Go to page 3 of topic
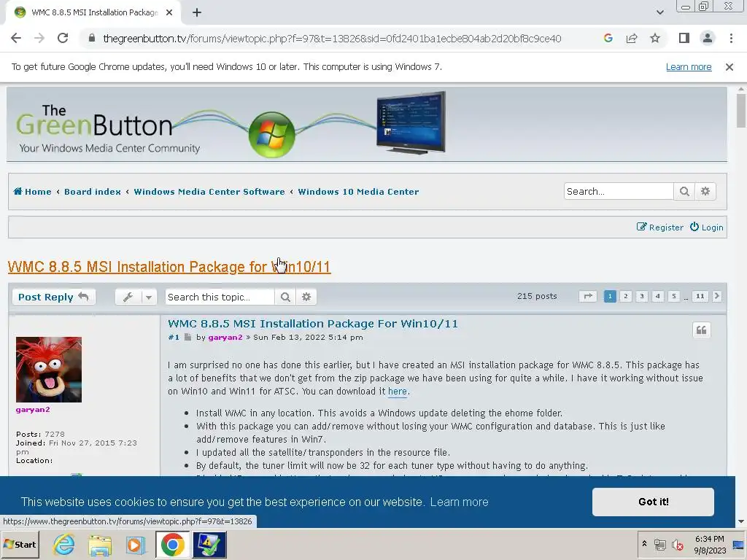Screen dimensions: 747x560 coord(642,296)
